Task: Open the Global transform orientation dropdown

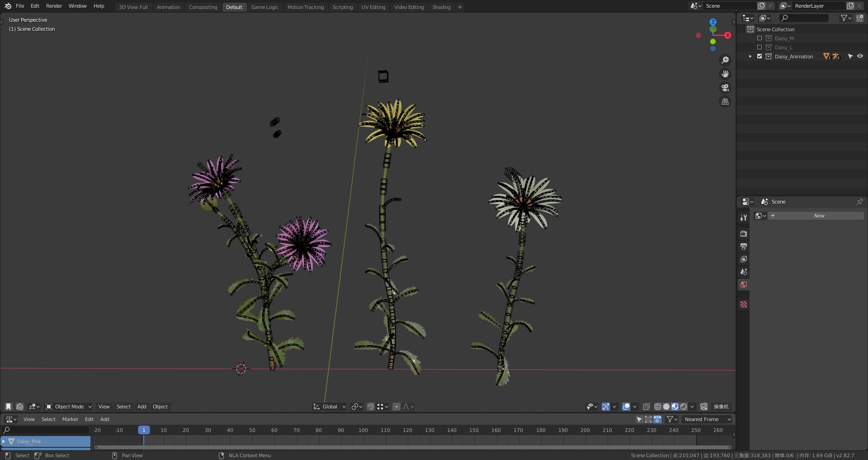Action: [330, 407]
